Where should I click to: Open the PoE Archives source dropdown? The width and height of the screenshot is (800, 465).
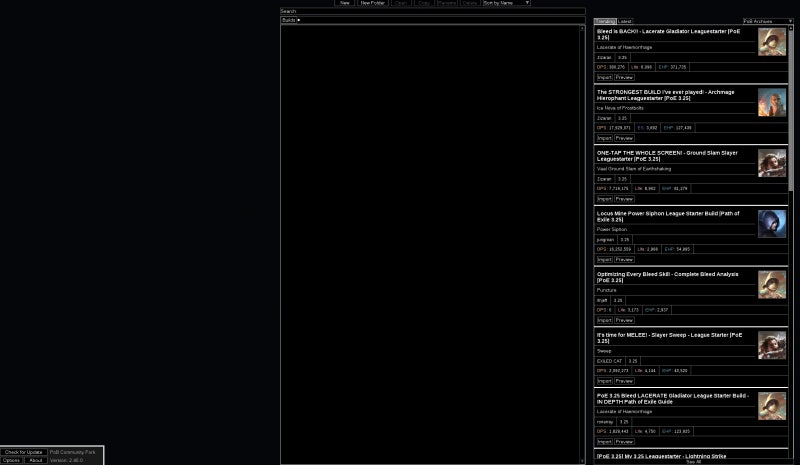click(x=767, y=21)
